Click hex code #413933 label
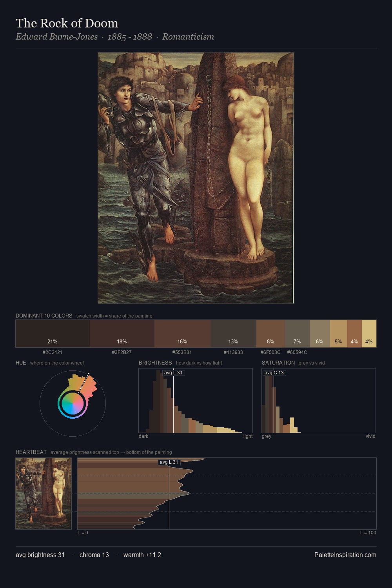 point(233,352)
